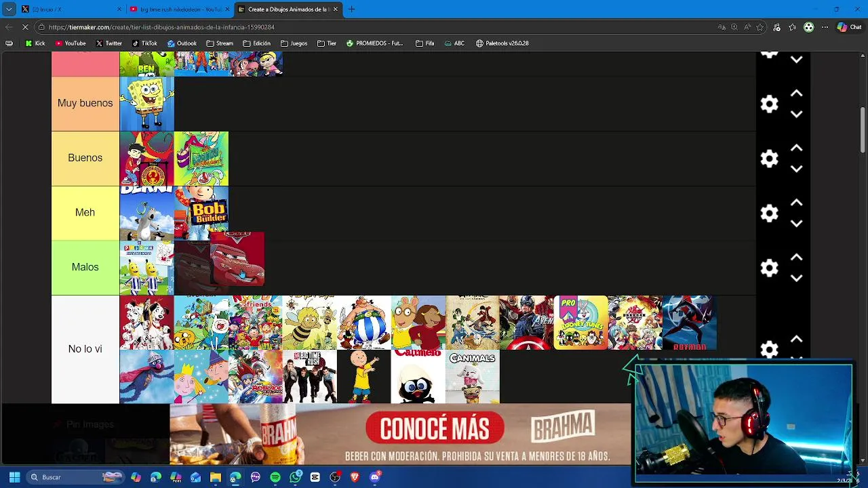The height and width of the screenshot is (488, 868).
Task: Select the Arthur aardvark image
Action: tap(418, 323)
